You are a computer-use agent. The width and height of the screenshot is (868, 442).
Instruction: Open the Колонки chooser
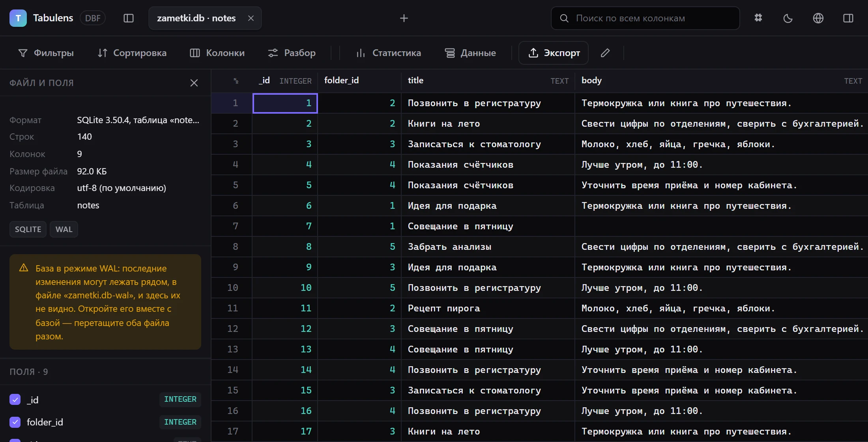[x=217, y=53]
